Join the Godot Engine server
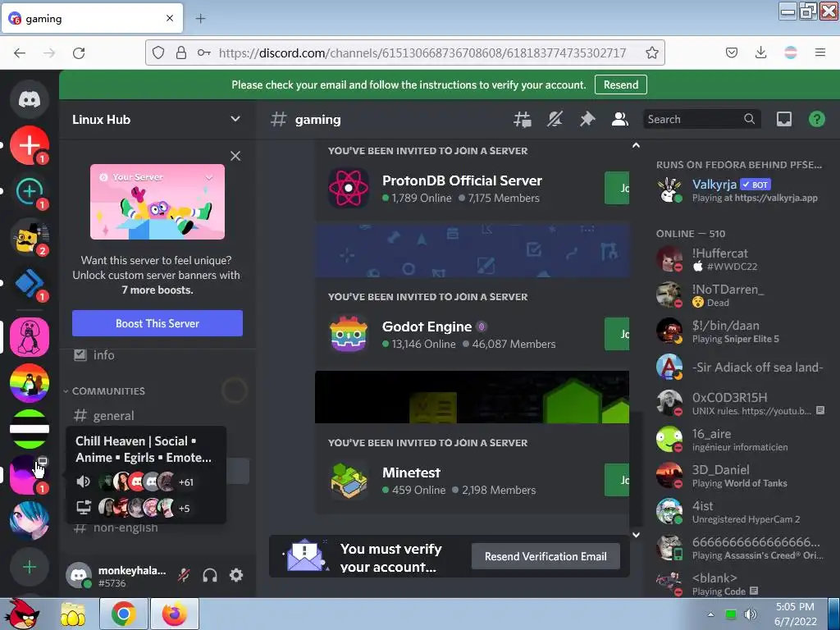The height and width of the screenshot is (630, 840). click(617, 335)
